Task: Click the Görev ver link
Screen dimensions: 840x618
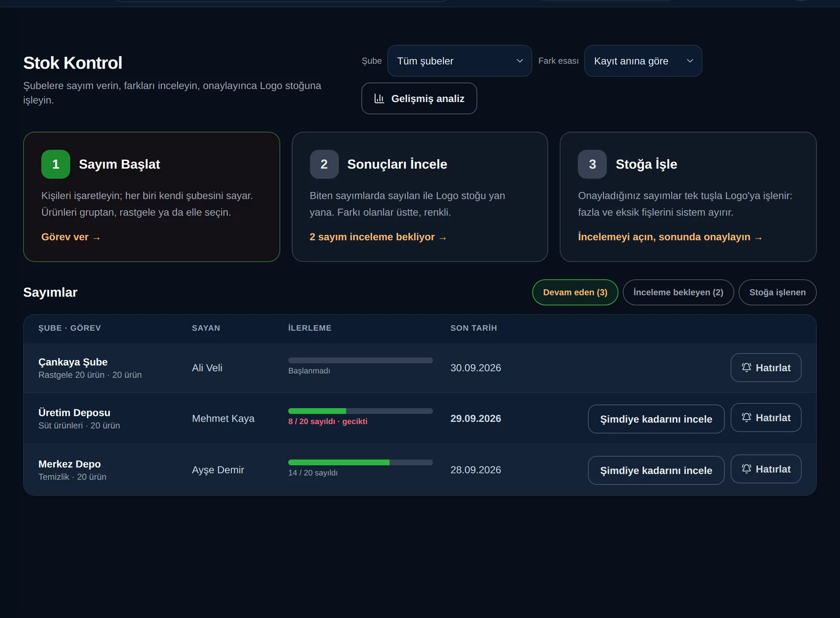Action: 70,237
